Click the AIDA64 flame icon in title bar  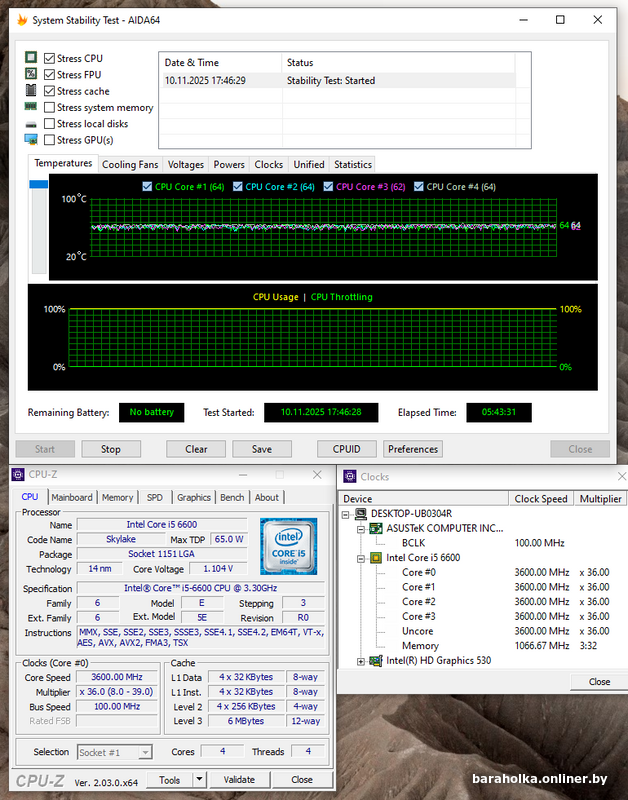click(22, 20)
